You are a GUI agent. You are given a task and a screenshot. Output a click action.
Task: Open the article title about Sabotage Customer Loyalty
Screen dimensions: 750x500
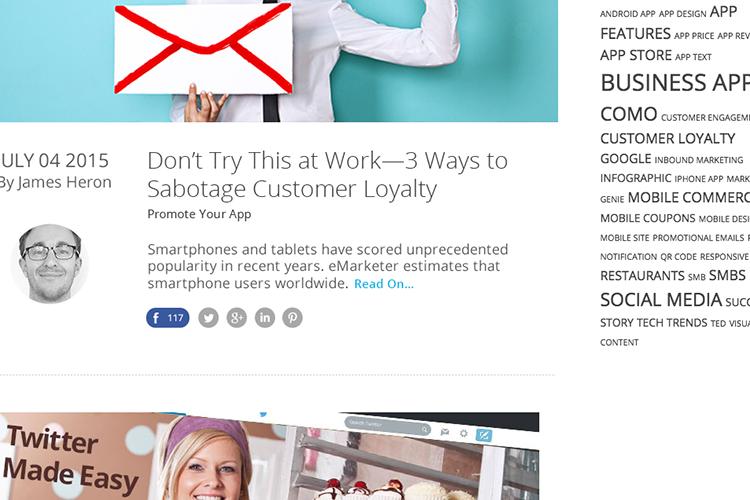tap(327, 175)
